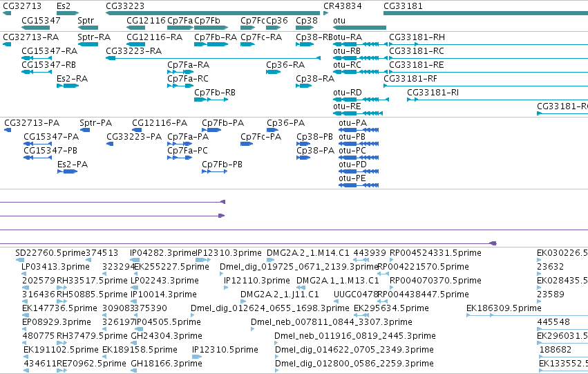
Task: Select EST SD22760.5prime
Action: pos(19,260)
